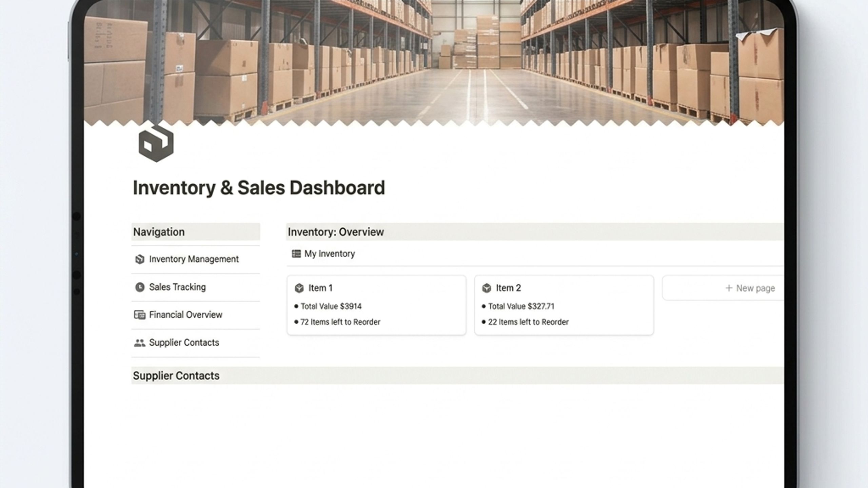This screenshot has width=868, height=488.
Task: Click Total Value $327.71 text
Action: (x=521, y=306)
